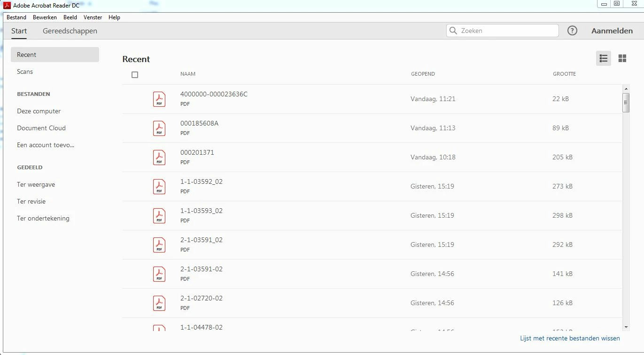Screen dimensions: 644x355
Task: Open the Bewerken menu
Action: click(45, 17)
